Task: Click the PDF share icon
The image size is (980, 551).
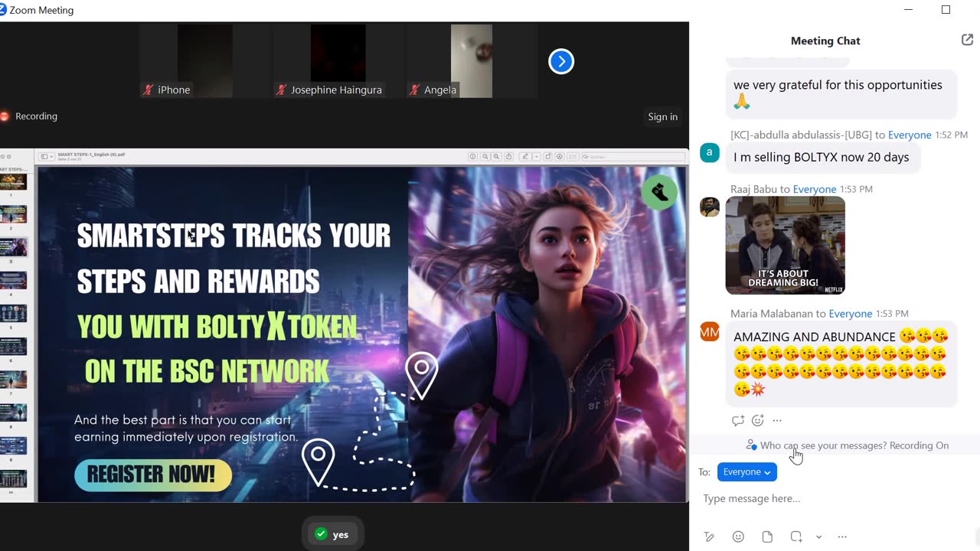Action: point(508,157)
